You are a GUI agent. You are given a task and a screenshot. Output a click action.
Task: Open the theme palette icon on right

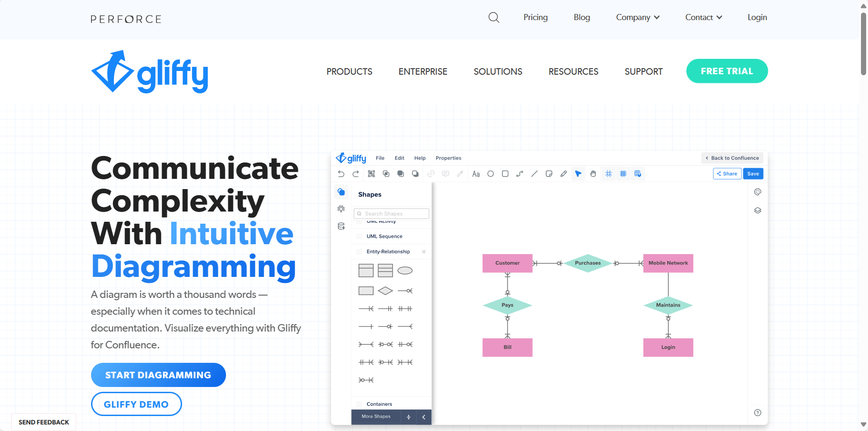coord(758,192)
